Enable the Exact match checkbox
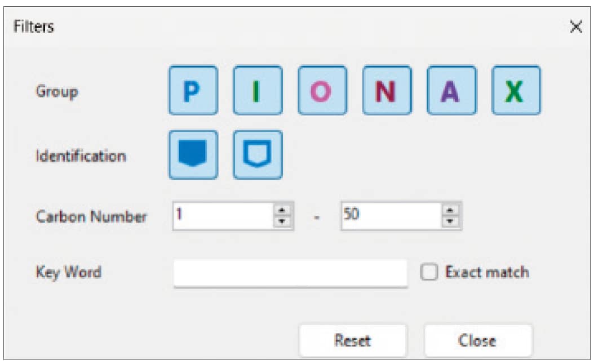 pyautogui.click(x=429, y=273)
